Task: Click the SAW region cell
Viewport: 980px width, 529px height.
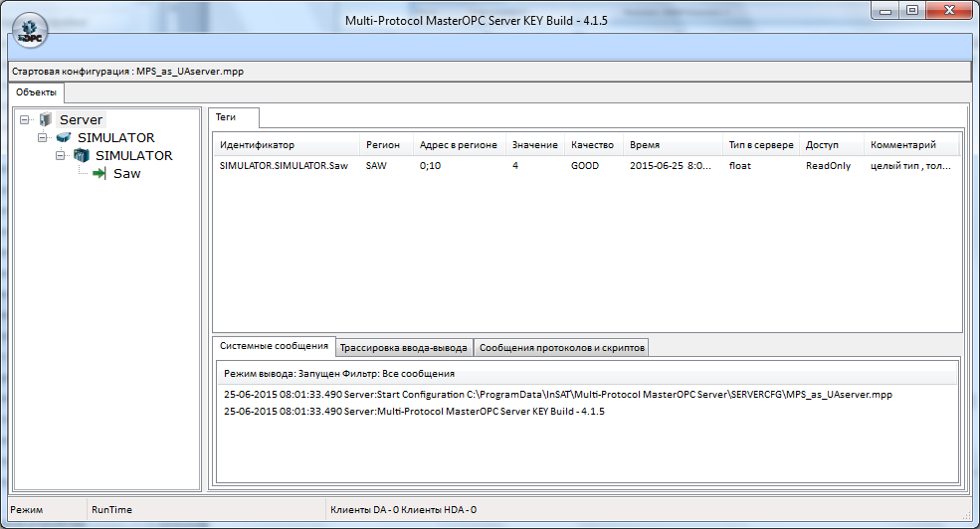Action: pyautogui.click(x=376, y=165)
